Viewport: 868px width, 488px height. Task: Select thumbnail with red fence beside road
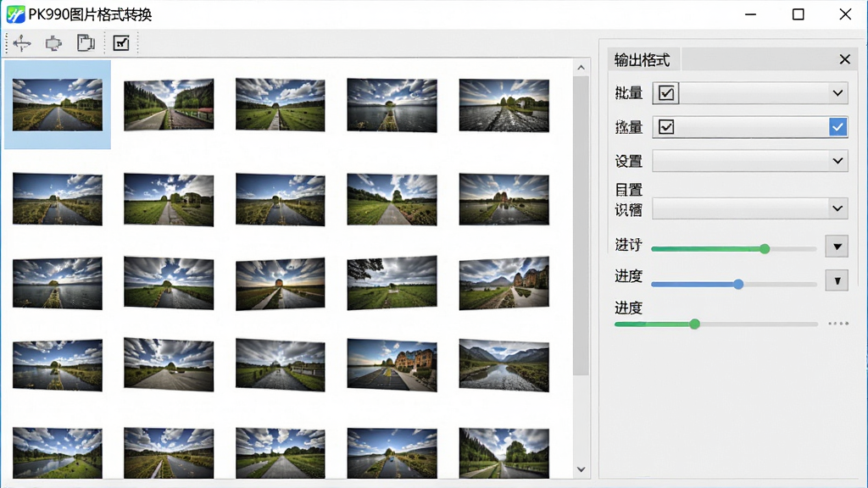169,104
